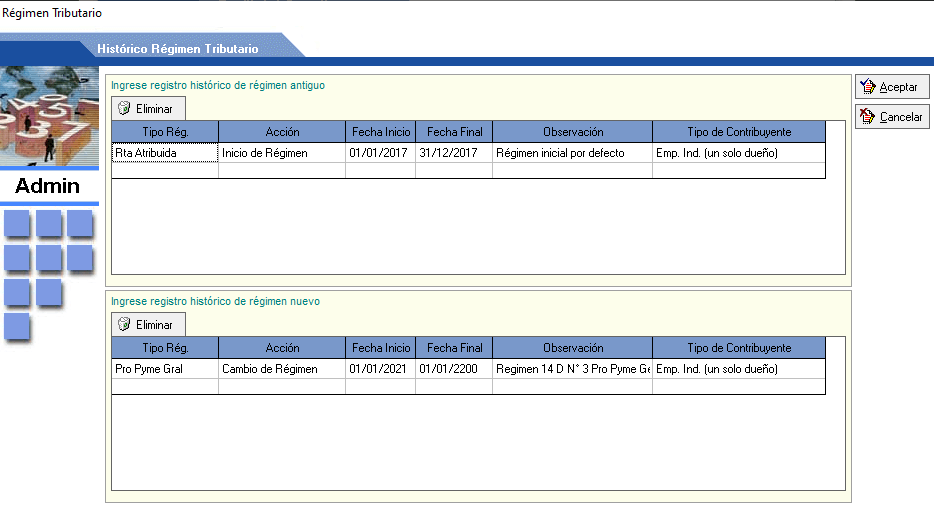The image size is (934, 511).
Task: Select the Rta Atribuida cell
Action: coord(165,153)
